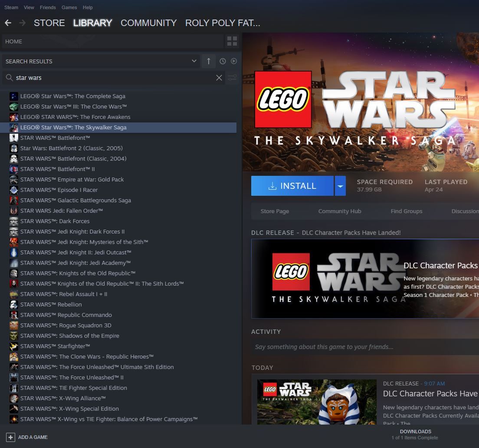This screenshot has width=479, height=448.
Task: Switch to the COMMUNITY tab
Action: tap(148, 23)
